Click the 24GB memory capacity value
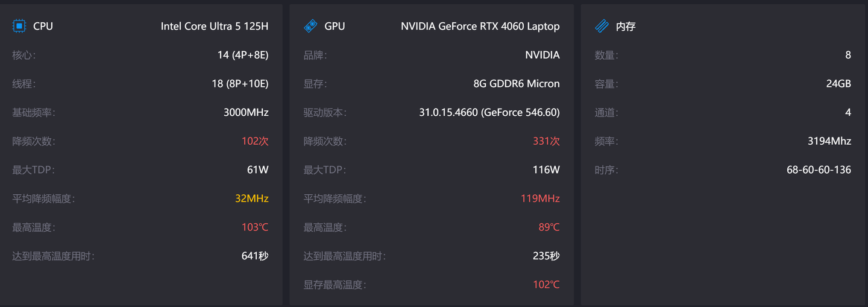The height and width of the screenshot is (307, 868). [838, 84]
